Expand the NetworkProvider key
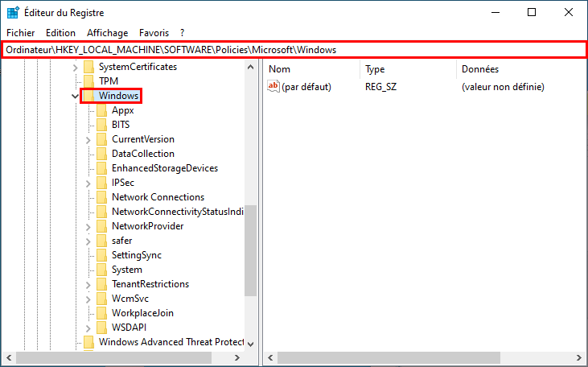This screenshot has width=588, height=367. (x=88, y=227)
